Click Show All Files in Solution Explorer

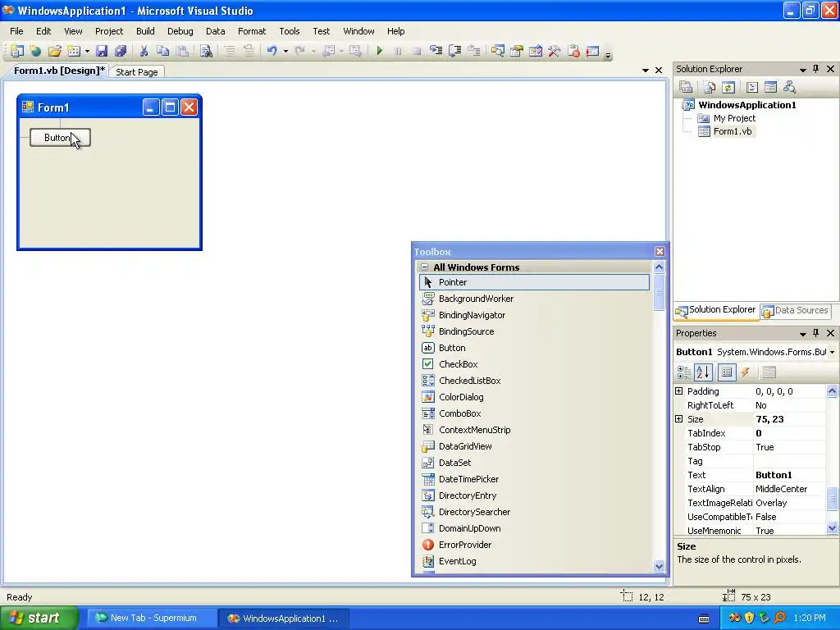point(710,87)
